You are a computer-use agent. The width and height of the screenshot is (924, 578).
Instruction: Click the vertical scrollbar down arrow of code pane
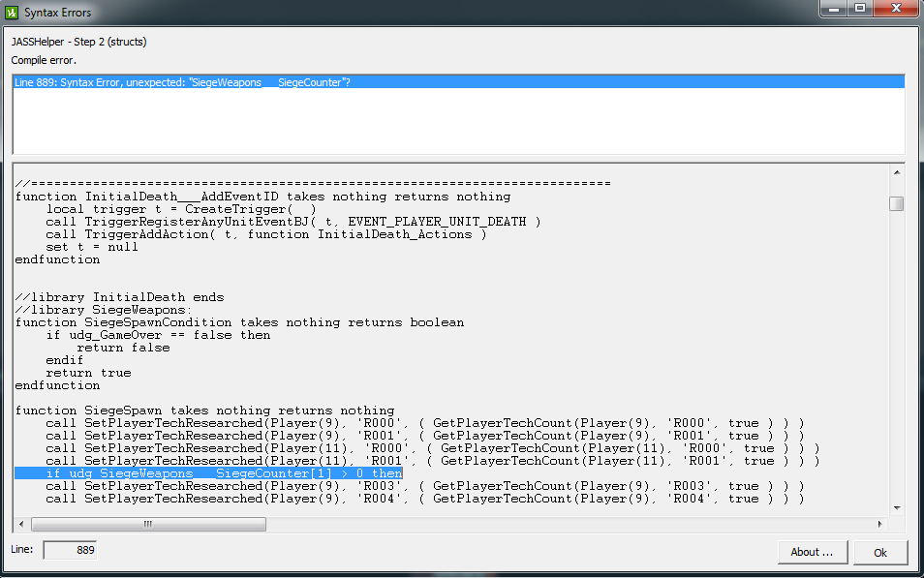[x=896, y=508]
